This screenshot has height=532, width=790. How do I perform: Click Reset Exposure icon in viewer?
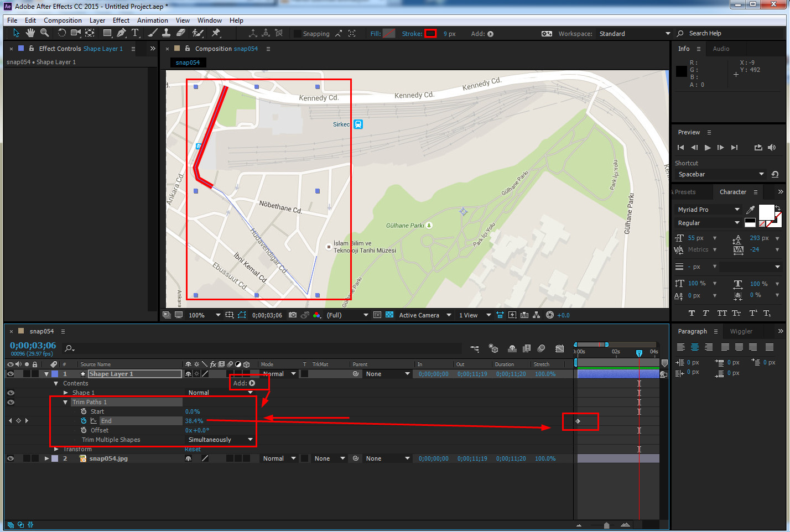550,315
